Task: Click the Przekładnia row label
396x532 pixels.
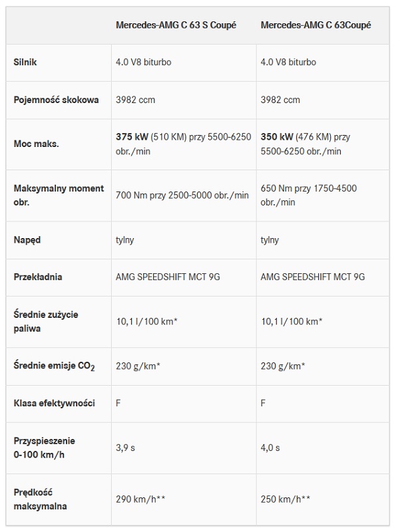Action: click(38, 277)
